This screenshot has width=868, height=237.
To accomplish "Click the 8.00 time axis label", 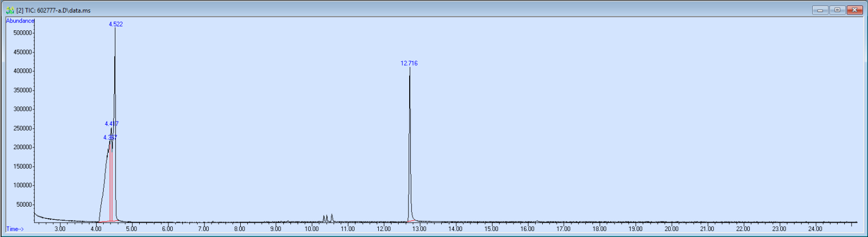I will point(240,229).
